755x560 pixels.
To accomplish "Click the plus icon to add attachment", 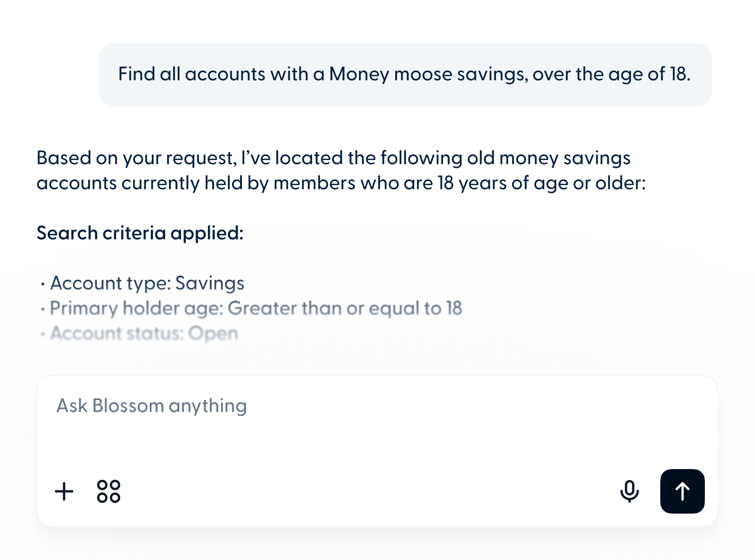I will pos(64,491).
